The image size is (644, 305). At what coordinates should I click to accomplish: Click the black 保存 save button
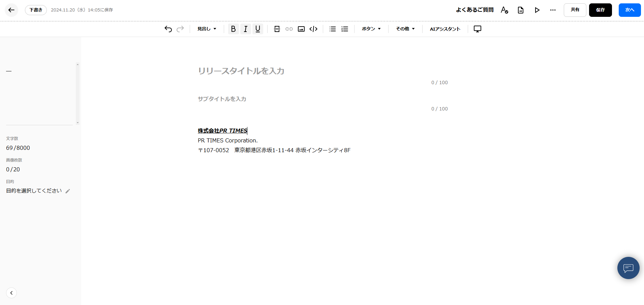tap(600, 10)
